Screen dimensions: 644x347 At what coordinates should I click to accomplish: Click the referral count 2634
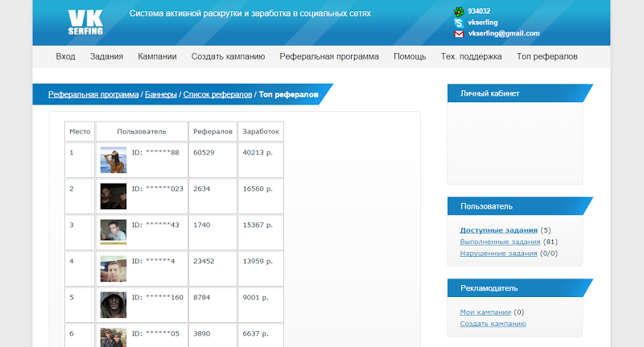coord(202,188)
